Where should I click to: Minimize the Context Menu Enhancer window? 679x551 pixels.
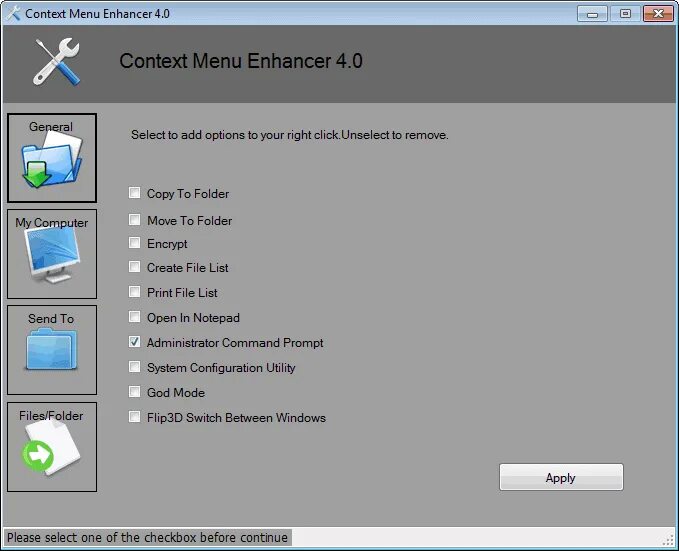point(592,14)
